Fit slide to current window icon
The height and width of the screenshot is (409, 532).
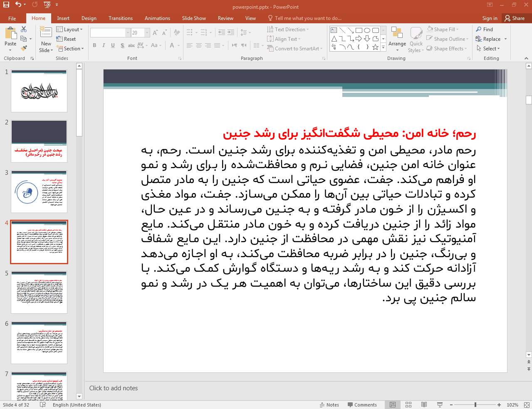(x=526, y=405)
